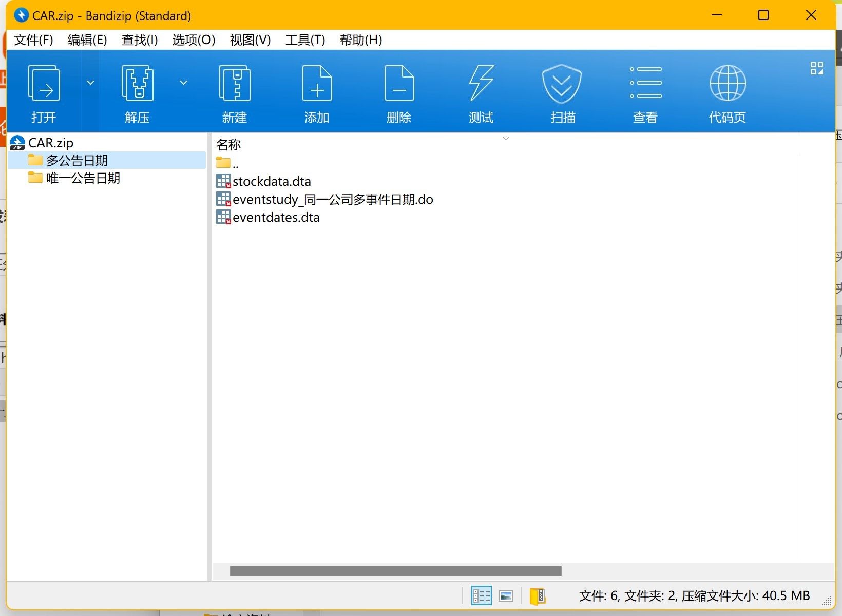Select the CAR.zip root node text
Screen dimensions: 842x616
pyautogui.click(x=51, y=143)
